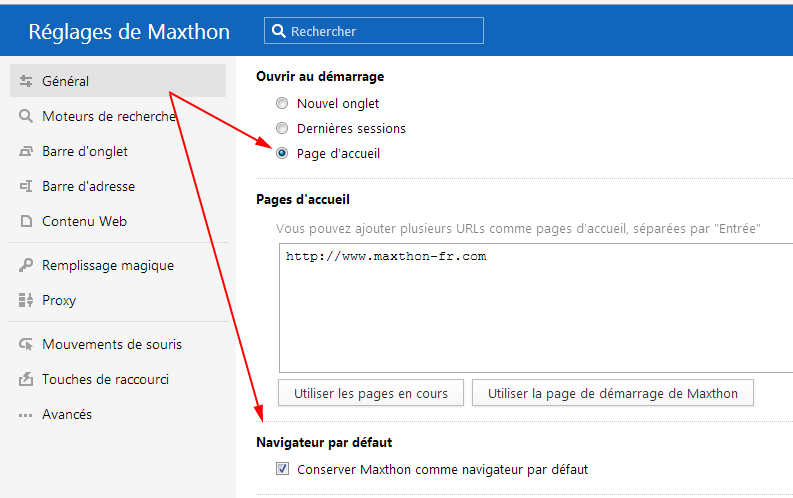The height and width of the screenshot is (498, 793).
Task: Click the Ouvrir au démarrage heading
Action: 320,76
